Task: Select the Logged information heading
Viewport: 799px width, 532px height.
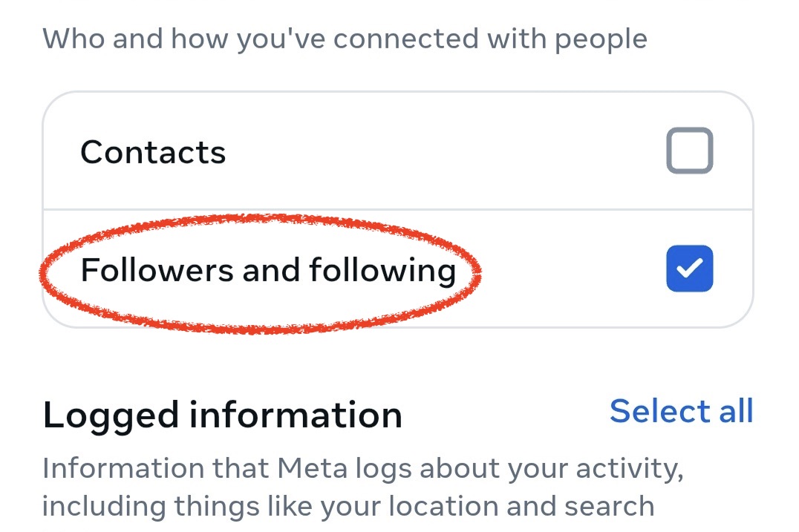Action: 223,416
